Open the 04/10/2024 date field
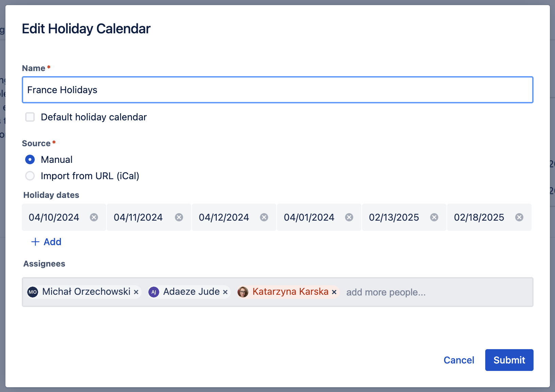This screenshot has height=392, width=555. pos(54,217)
